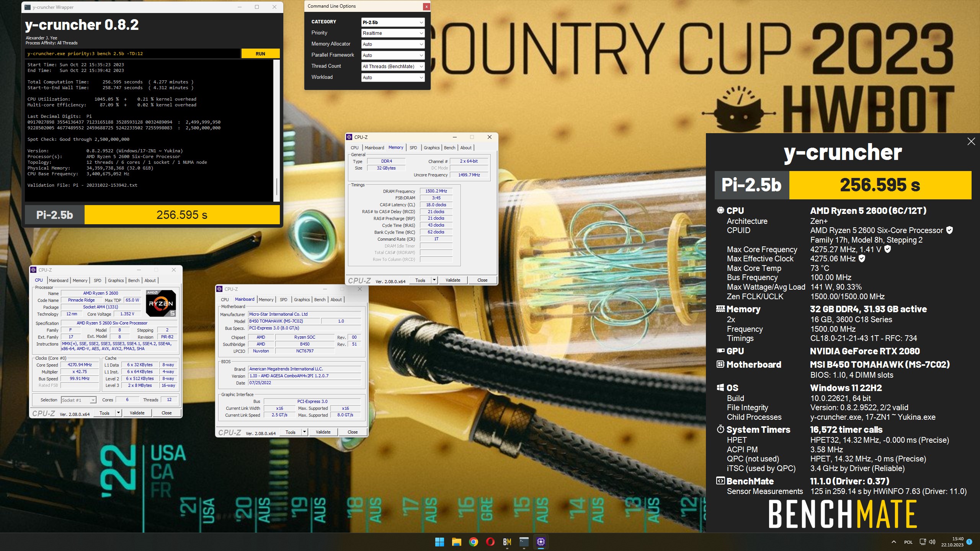Close the BenchMate result panel with X
Image resolution: width=980 pixels, height=551 pixels.
(x=971, y=142)
